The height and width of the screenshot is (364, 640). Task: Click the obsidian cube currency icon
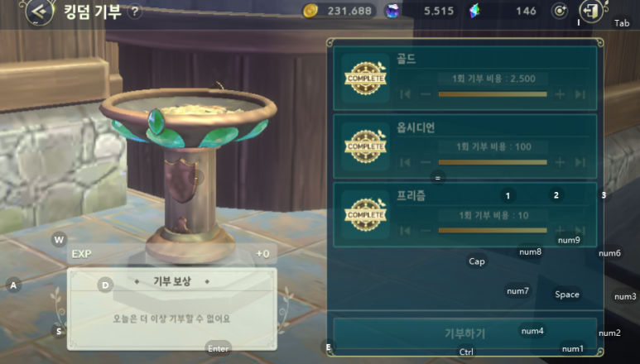pyautogui.click(x=392, y=11)
